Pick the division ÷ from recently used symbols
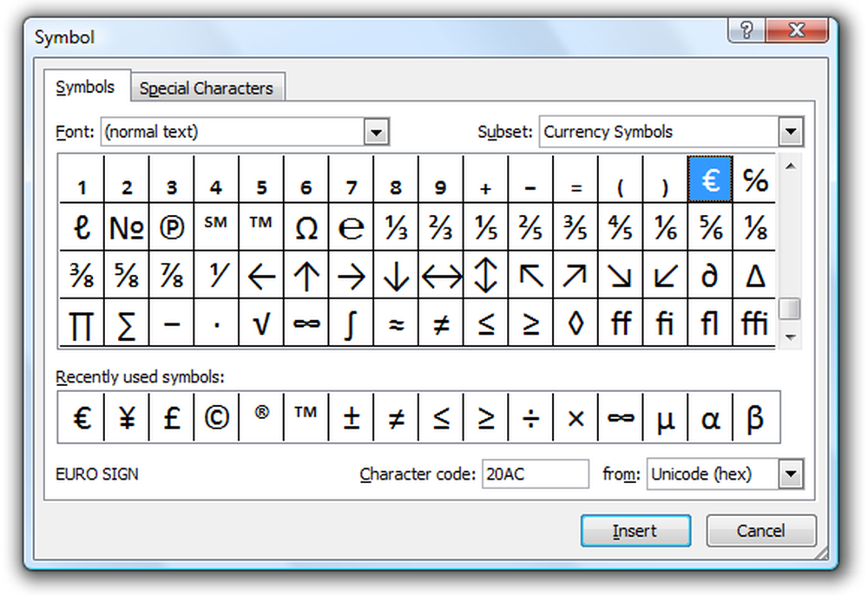Viewport: 868px width, 595px height. pyautogui.click(x=530, y=417)
